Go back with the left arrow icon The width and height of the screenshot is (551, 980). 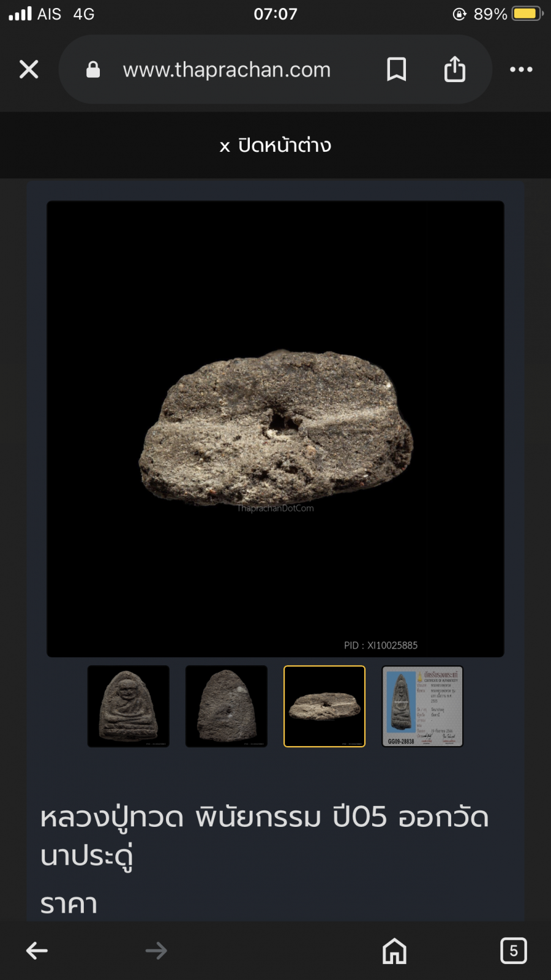click(37, 951)
